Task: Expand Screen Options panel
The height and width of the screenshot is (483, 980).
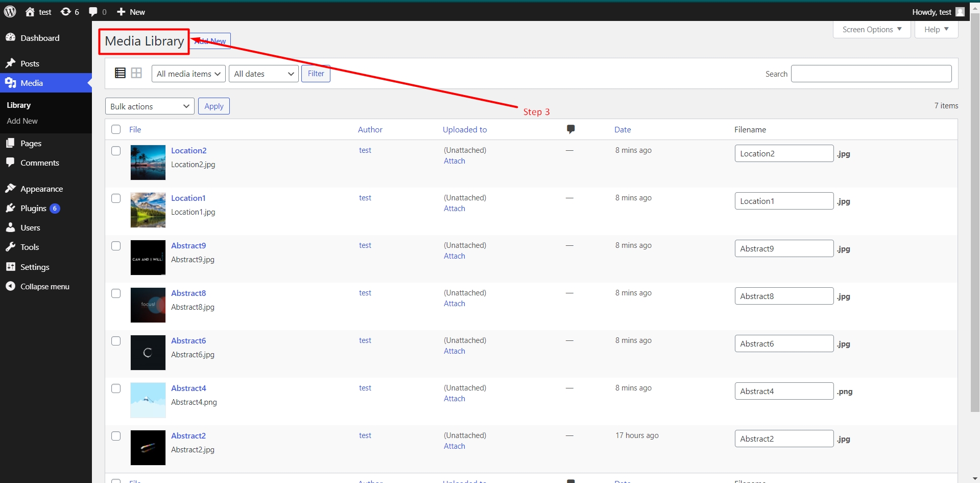Action: coord(872,30)
